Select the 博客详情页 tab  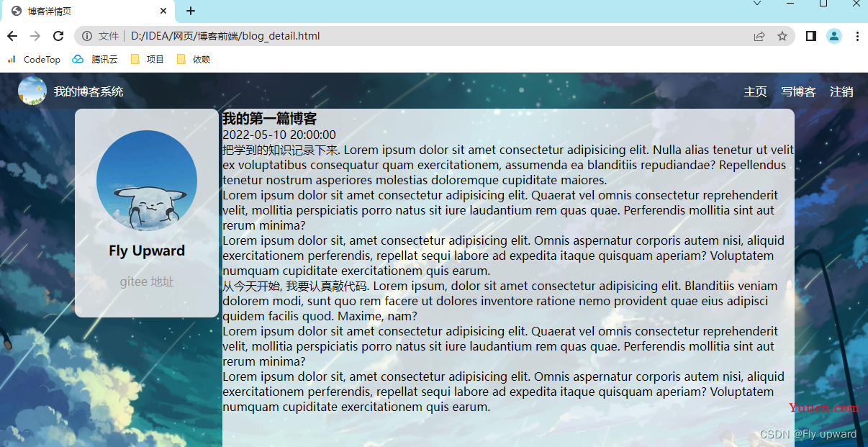click(x=89, y=12)
